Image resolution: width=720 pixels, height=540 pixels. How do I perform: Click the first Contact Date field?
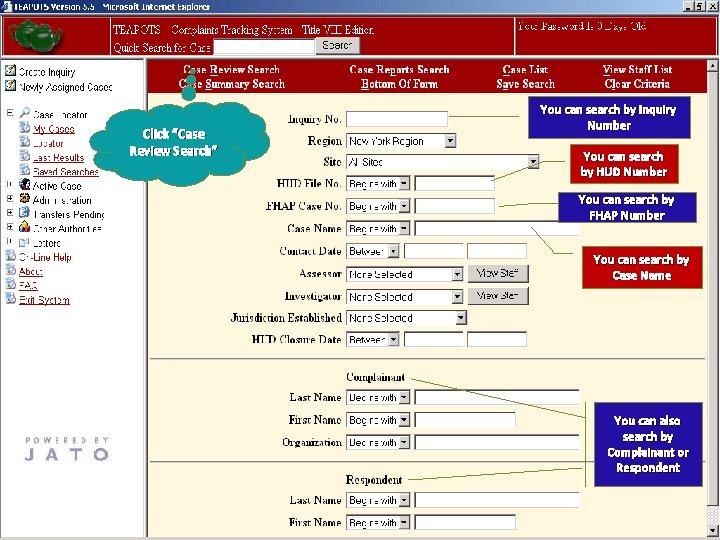coord(433,251)
